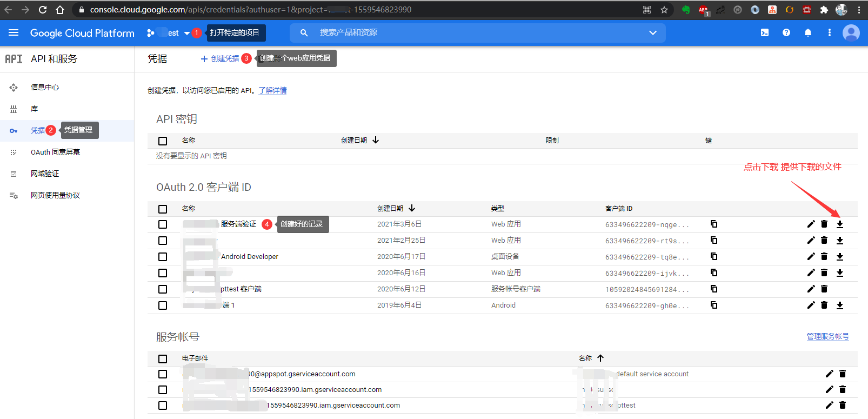Sort OAuth clients by 创建日期
868x419 pixels.
[396, 209]
